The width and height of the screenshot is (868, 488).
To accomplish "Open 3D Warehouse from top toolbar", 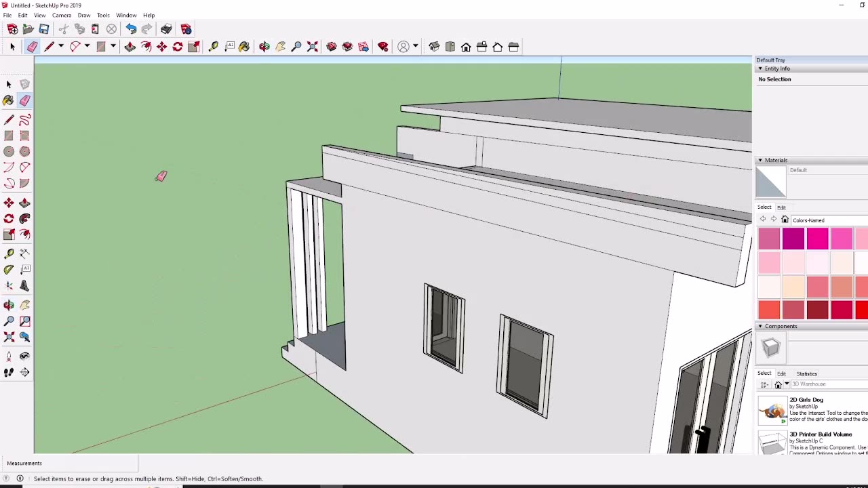I will tap(332, 47).
